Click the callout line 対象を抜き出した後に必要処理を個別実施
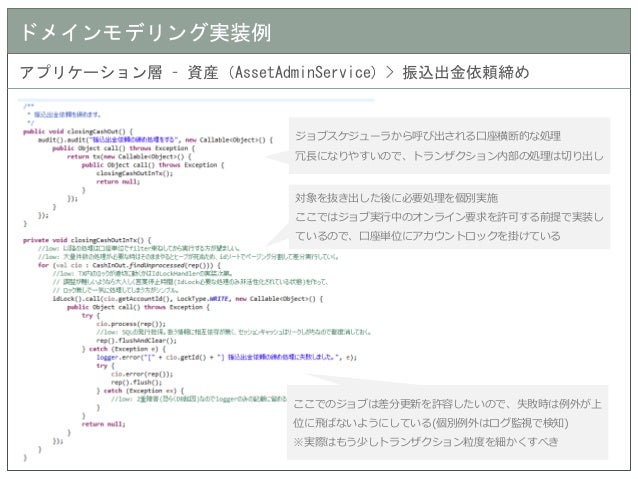The width and height of the screenshot is (638, 479). point(396,198)
